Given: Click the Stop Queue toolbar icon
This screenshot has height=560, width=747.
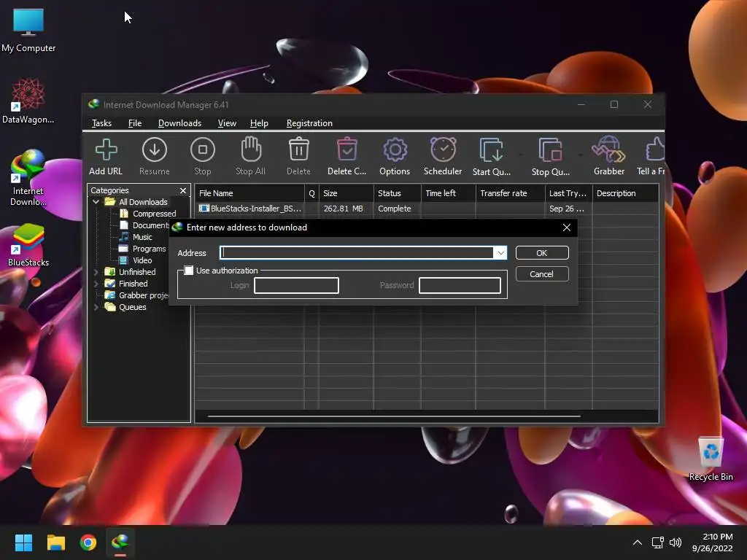Looking at the screenshot, I should pyautogui.click(x=551, y=150).
